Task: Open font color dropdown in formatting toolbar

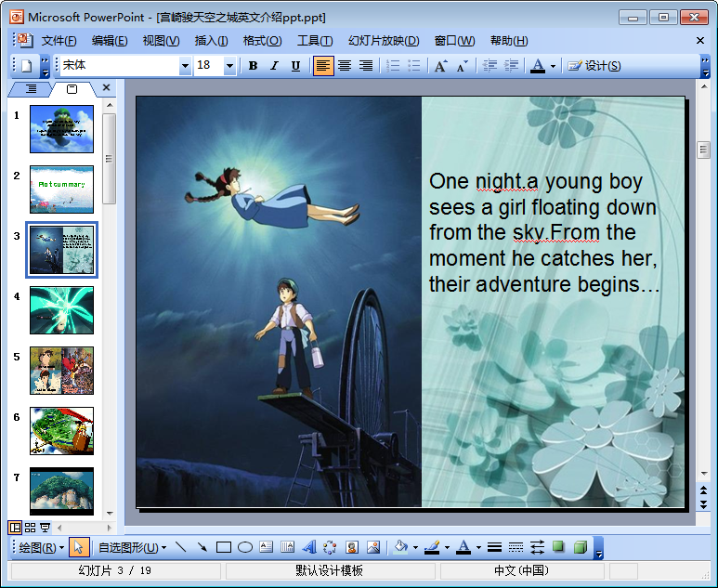Action: 553,66
